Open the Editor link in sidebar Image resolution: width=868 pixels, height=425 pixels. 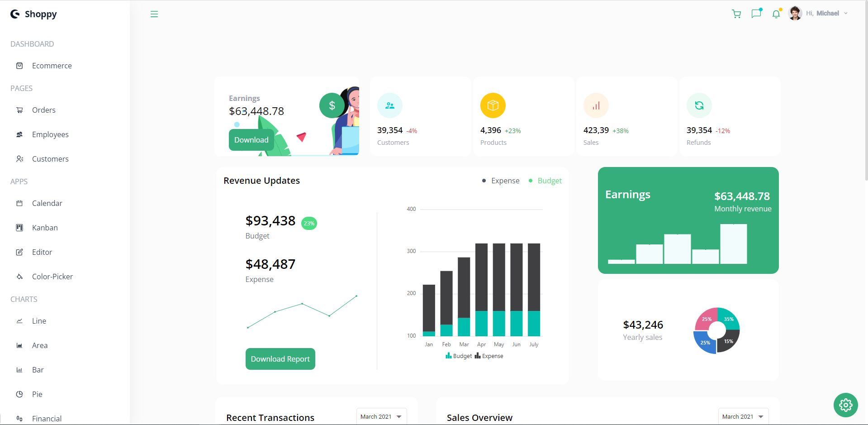pos(42,252)
